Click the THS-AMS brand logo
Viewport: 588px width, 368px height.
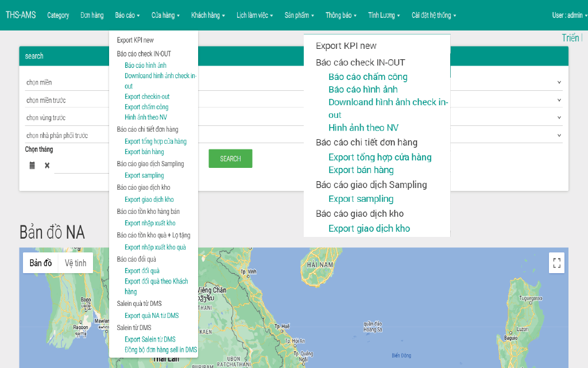pyautogui.click(x=21, y=15)
